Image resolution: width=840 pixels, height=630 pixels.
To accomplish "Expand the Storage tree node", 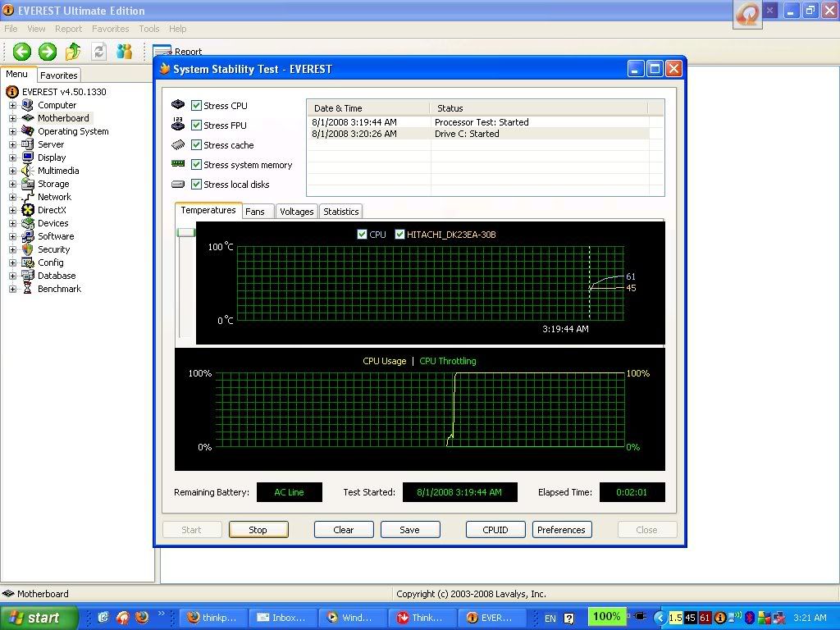I will tap(12, 184).
